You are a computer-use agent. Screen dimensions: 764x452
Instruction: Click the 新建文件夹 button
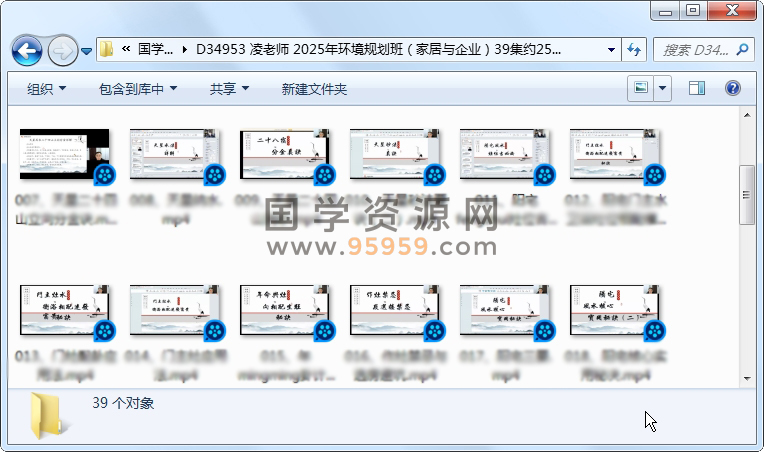click(x=314, y=89)
